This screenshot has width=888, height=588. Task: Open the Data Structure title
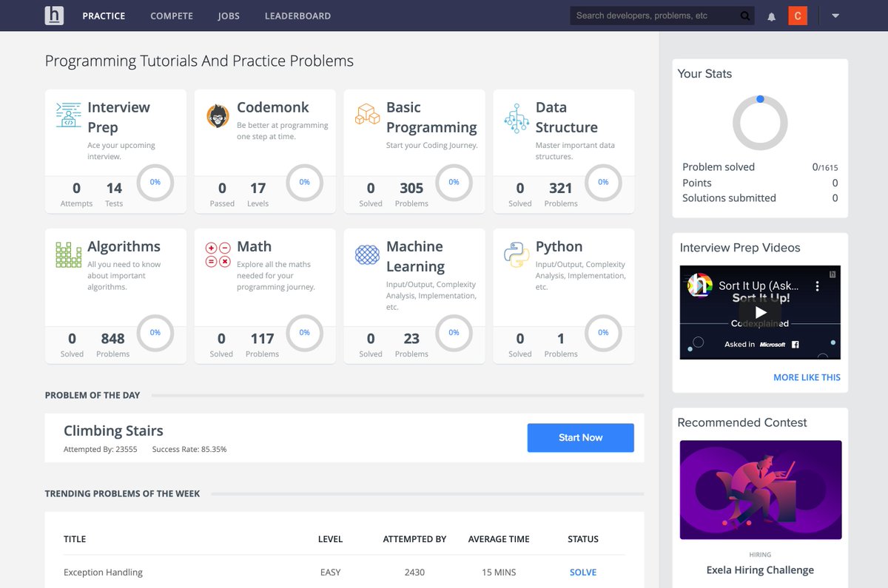567,117
